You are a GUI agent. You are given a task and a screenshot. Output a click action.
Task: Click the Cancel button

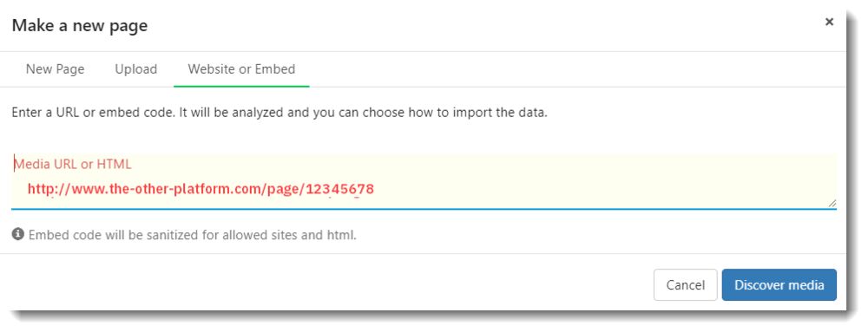[686, 285]
